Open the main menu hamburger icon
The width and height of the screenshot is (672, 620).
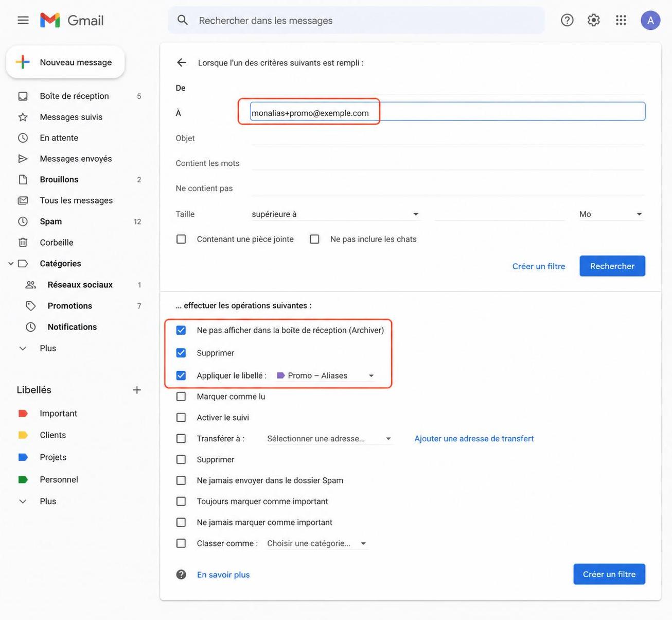(x=23, y=21)
